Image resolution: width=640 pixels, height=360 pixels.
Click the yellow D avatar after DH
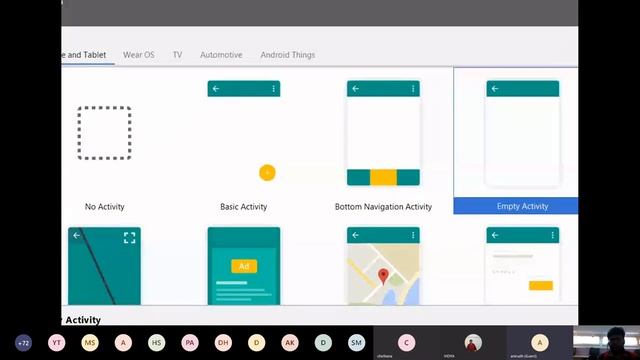257,343
